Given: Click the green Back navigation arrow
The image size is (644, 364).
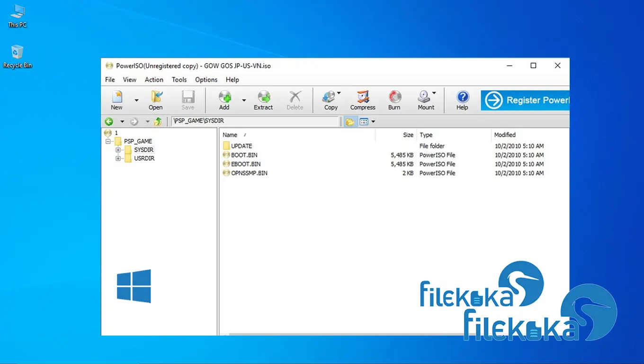Looking at the screenshot, I should [x=109, y=122].
